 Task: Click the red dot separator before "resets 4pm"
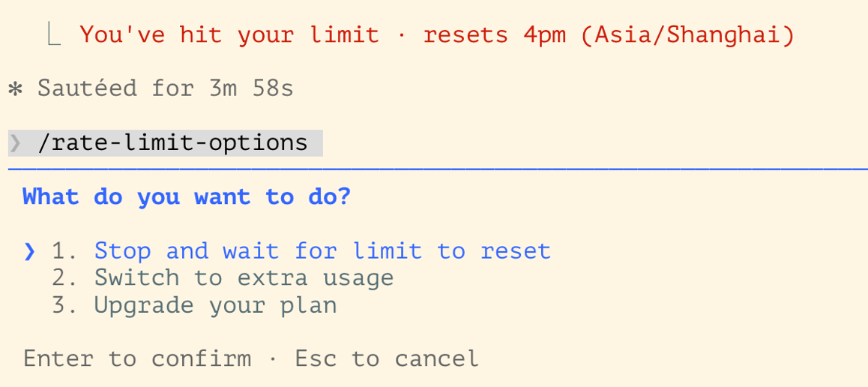coord(401,35)
